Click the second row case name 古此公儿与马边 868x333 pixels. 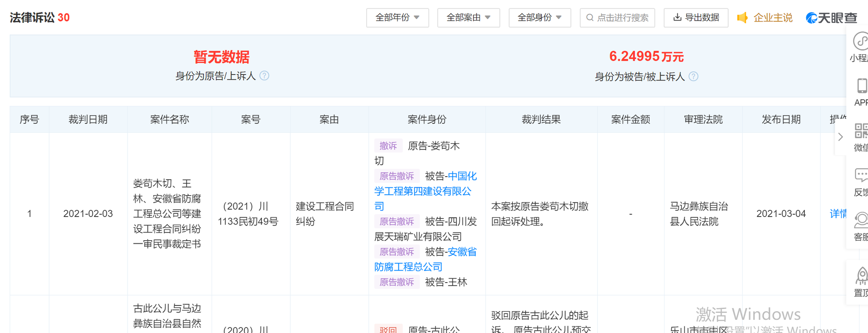167,316
